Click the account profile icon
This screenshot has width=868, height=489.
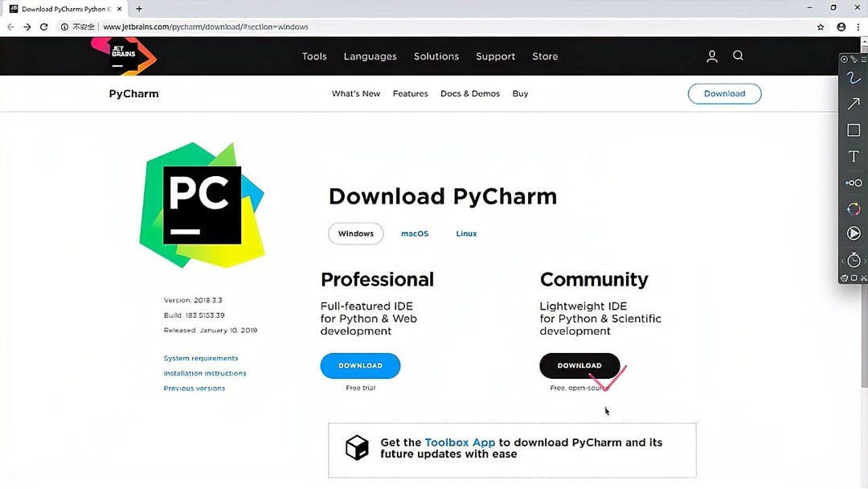coord(711,56)
